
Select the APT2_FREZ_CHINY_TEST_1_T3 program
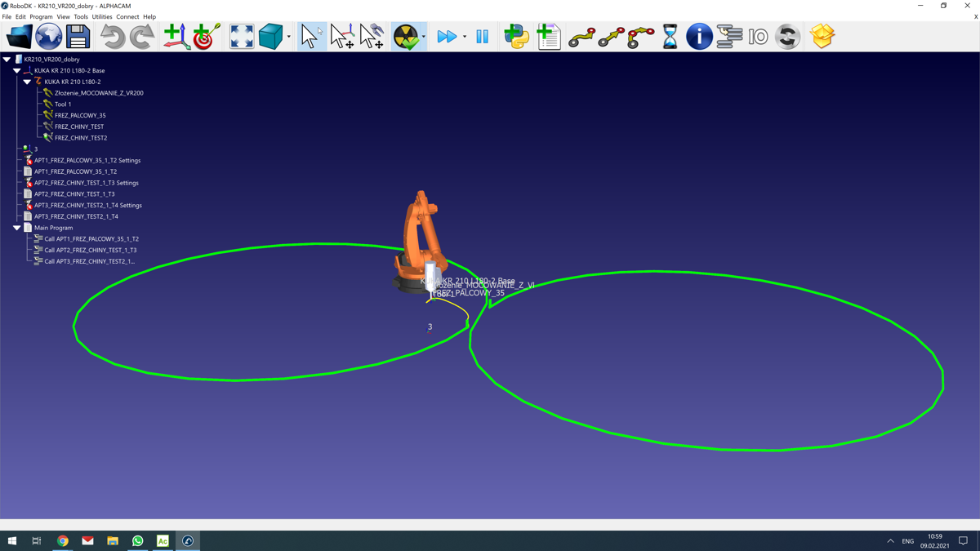point(74,194)
